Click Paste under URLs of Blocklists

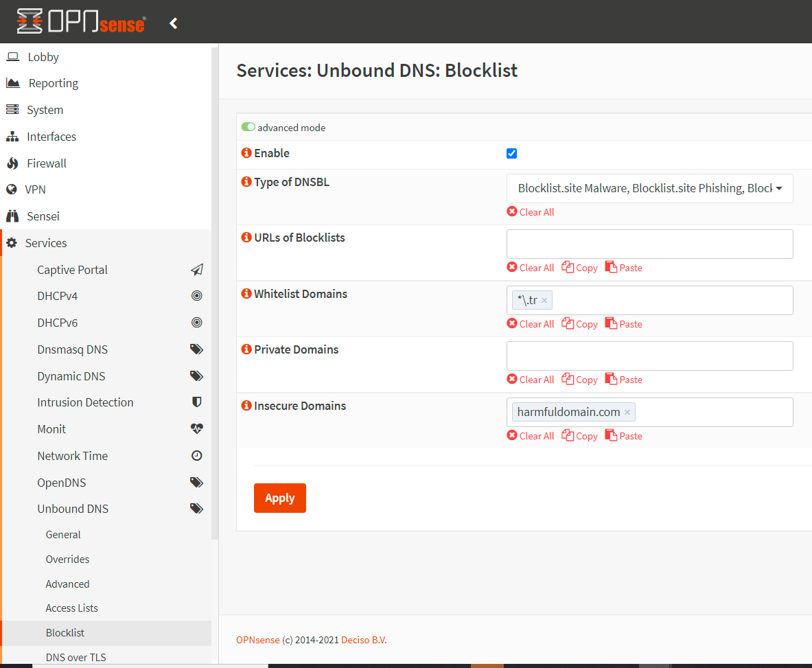point(624,268)
